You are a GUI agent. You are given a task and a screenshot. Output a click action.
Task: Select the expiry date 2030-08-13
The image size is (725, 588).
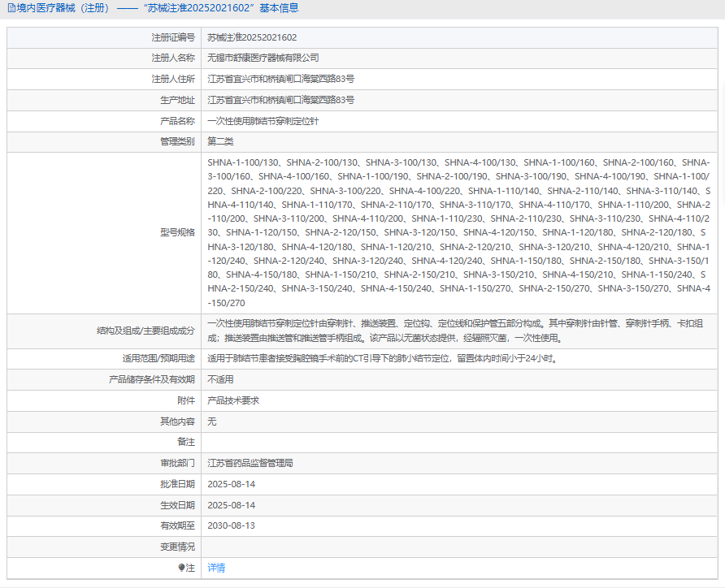[x=231, y=525]
